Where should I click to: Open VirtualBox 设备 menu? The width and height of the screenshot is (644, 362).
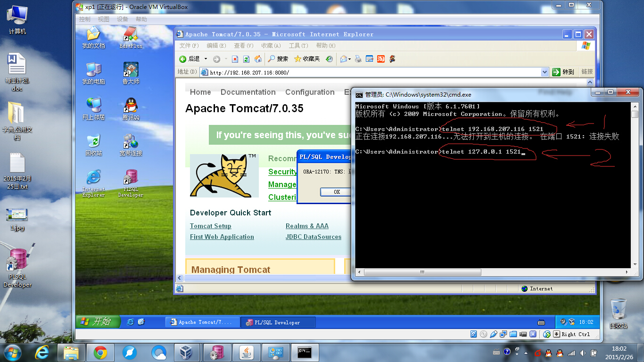pos(123,19)
